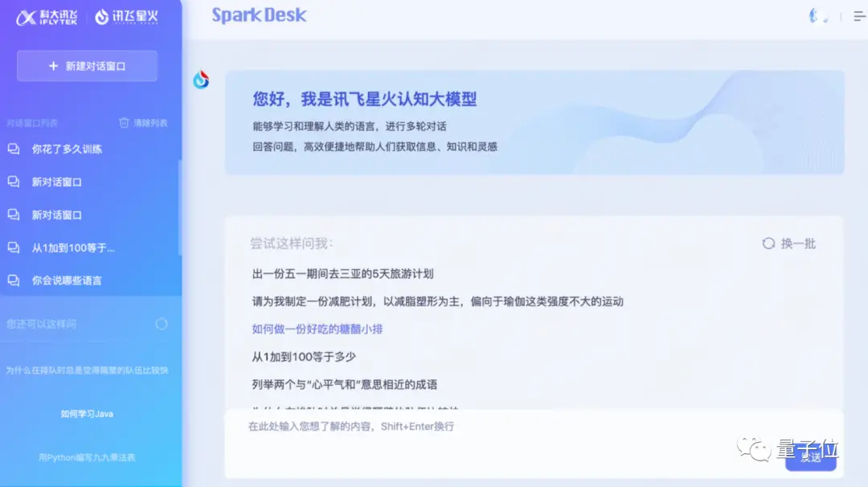Click chat icon beside 从1加到100等于...
The height and width of the screenshot is (487, 868).
[14, 248]
